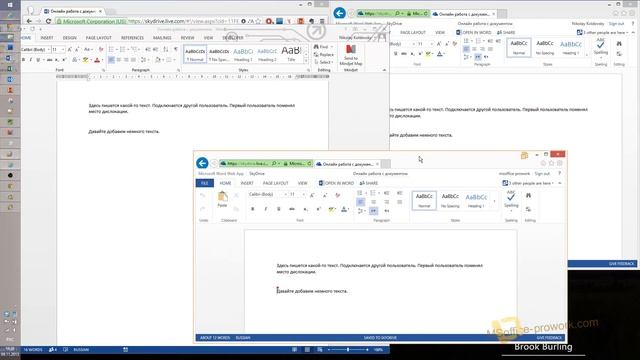Click Sign out link in front Web App window
Screen dimensions: 640x360
[x=542, y=173]
